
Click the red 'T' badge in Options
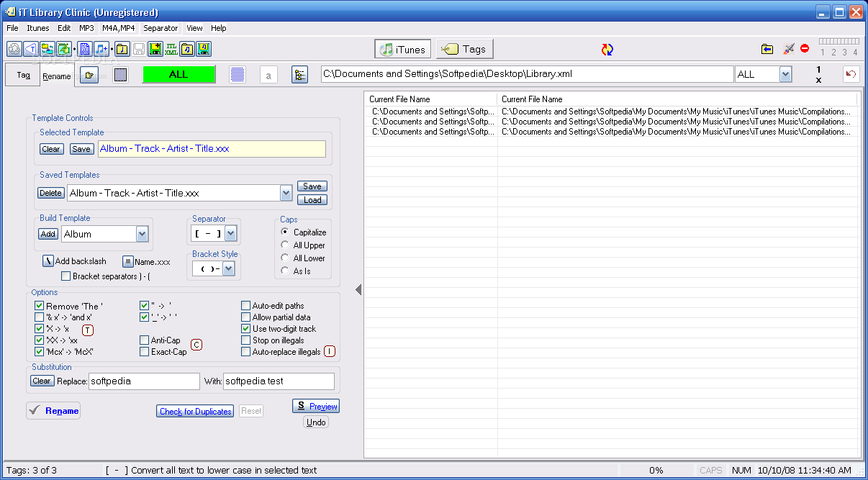[88, 330]
